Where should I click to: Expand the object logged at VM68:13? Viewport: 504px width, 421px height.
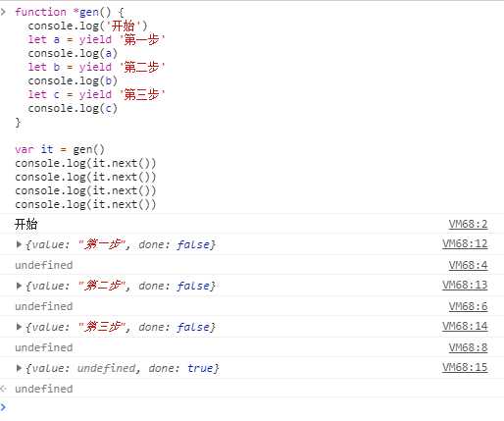19,286
